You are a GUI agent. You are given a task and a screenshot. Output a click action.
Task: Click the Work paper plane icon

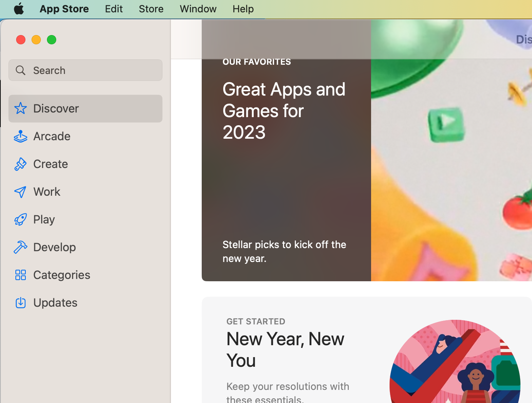coord(20,191)
